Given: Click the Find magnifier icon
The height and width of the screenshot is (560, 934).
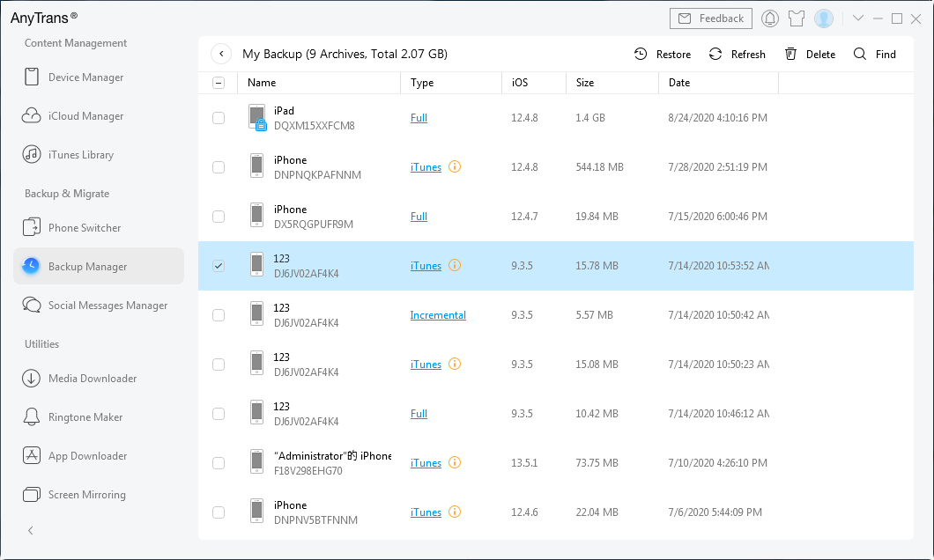Looking at the screenshot, I should [859, 55].
